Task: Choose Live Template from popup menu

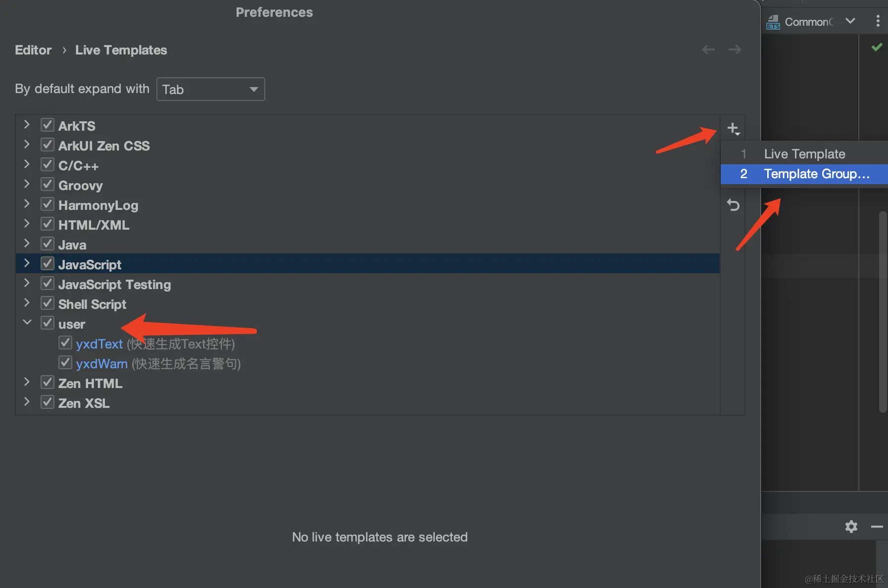Action: [x=804, y=154]
